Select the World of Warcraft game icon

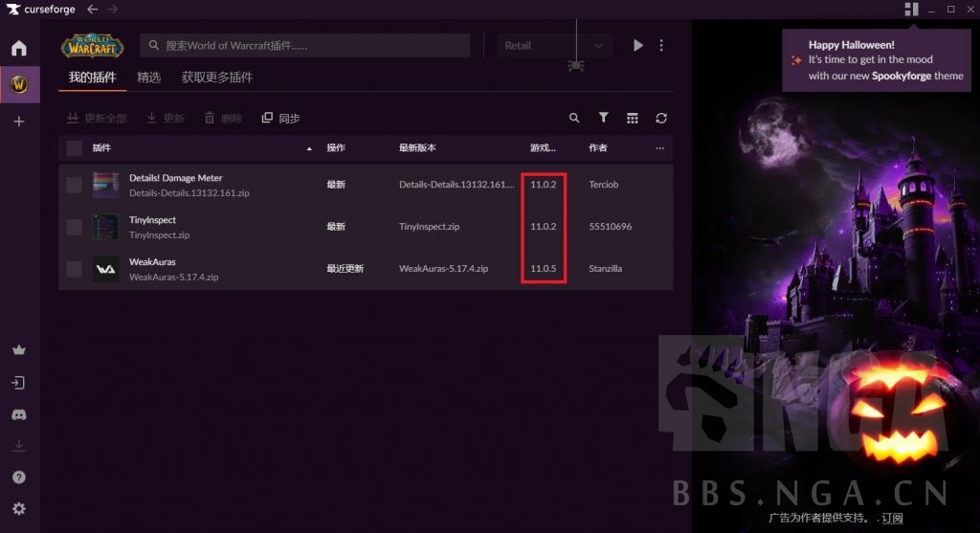tap(19, 85)
